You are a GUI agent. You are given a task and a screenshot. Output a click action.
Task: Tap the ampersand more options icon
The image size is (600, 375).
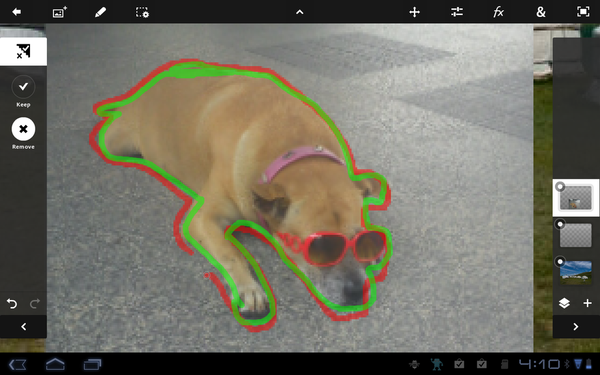coord(541,12)
